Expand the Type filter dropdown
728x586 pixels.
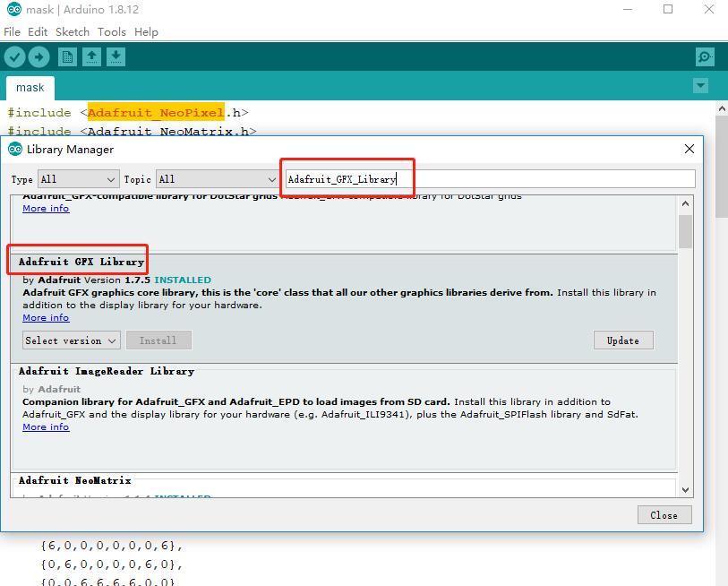[x=78, y=179]
